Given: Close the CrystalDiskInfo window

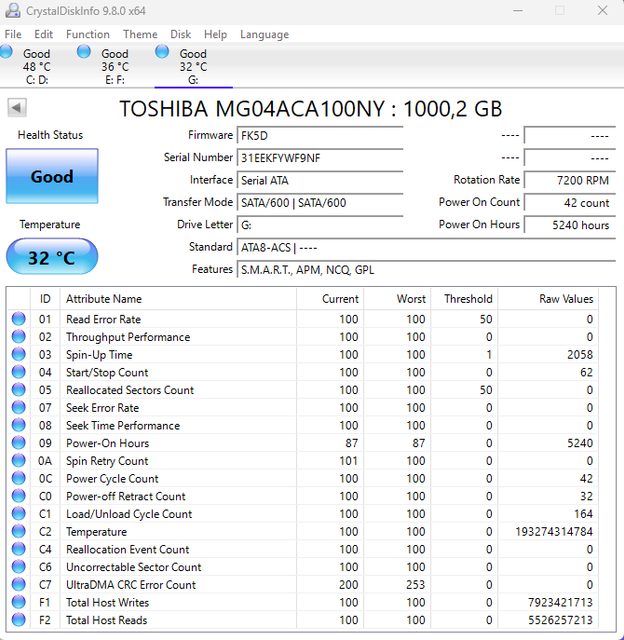Looking at the screenshot, I should pyautogui.click(x=602, y=11).
